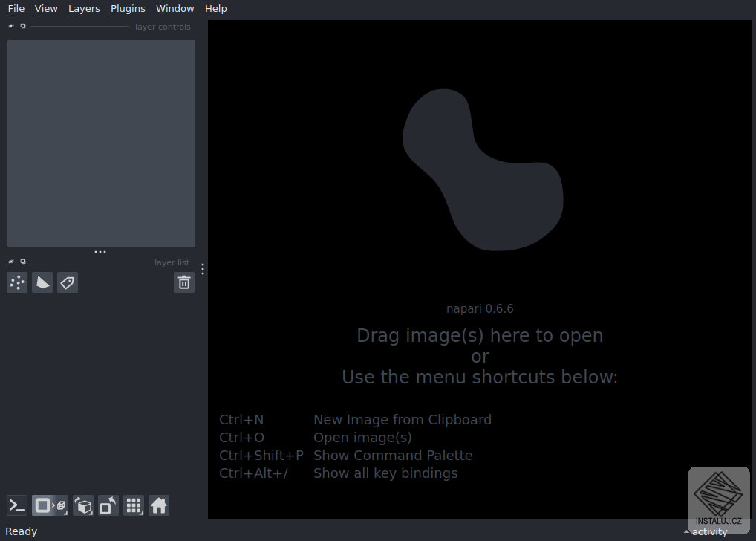Image resolution: width=756 pixels, height=541 pixels.
Task: Click the horizontal three-dot splitter handle
Action: click(100, 252)
